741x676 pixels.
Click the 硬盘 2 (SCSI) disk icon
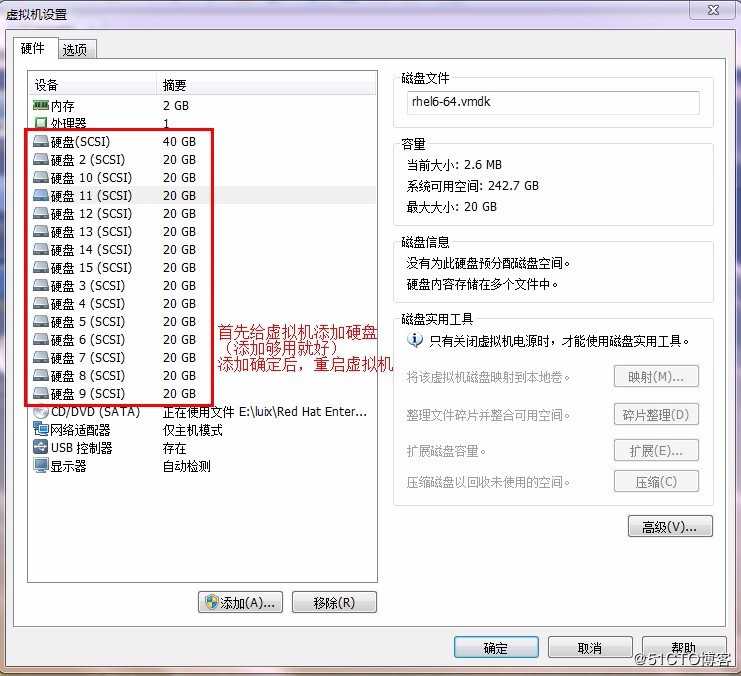41,159
